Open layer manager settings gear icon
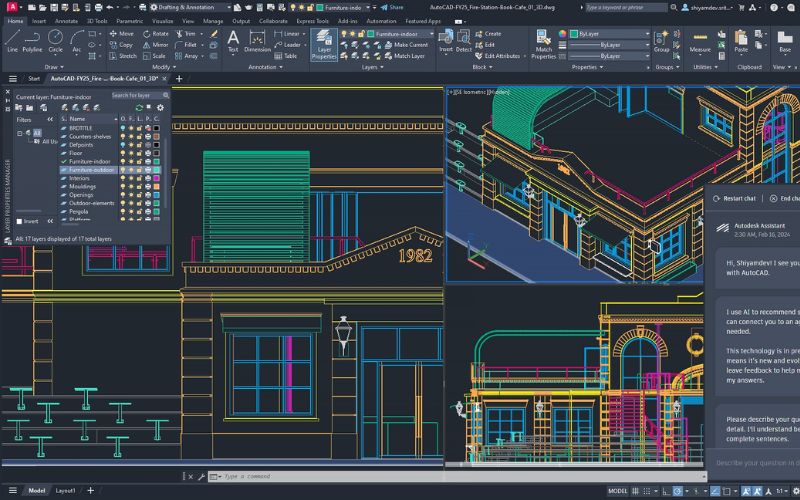 [160, 107]
